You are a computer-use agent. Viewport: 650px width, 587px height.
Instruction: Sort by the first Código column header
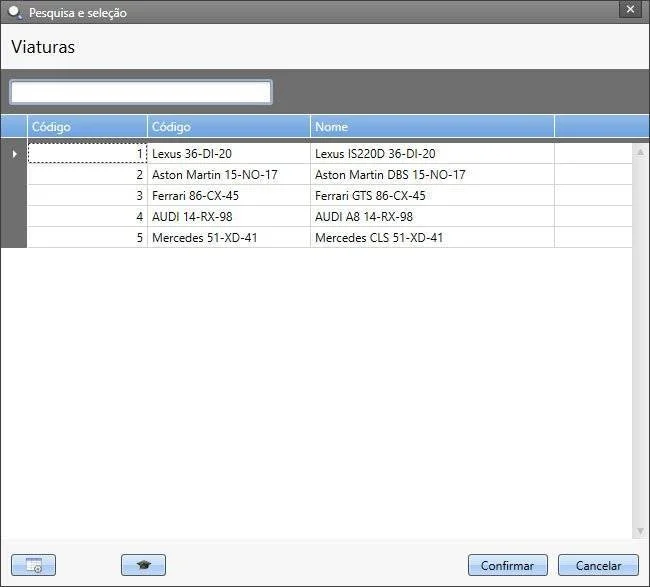87,126
